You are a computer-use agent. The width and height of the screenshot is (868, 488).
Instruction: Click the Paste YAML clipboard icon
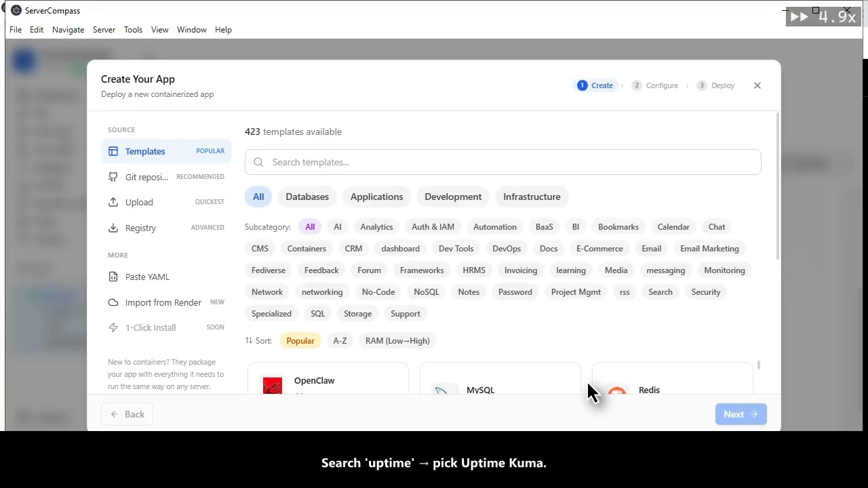[113, 277]
